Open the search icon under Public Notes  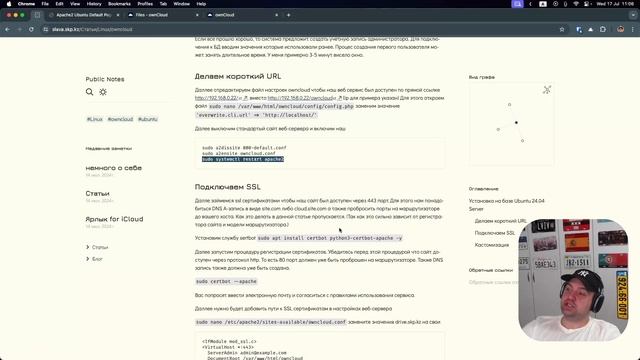[x=89, y=92]
